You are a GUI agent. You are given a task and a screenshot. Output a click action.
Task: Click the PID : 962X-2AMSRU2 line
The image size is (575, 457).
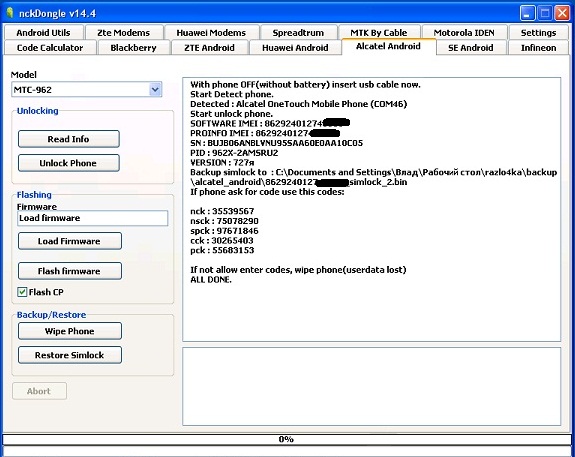(x=234, y=153)
